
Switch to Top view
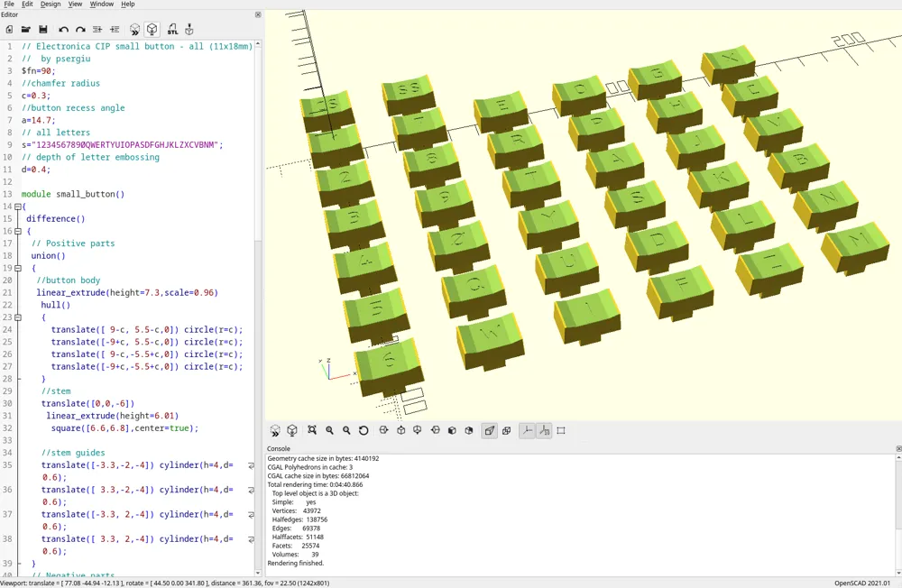401,430
